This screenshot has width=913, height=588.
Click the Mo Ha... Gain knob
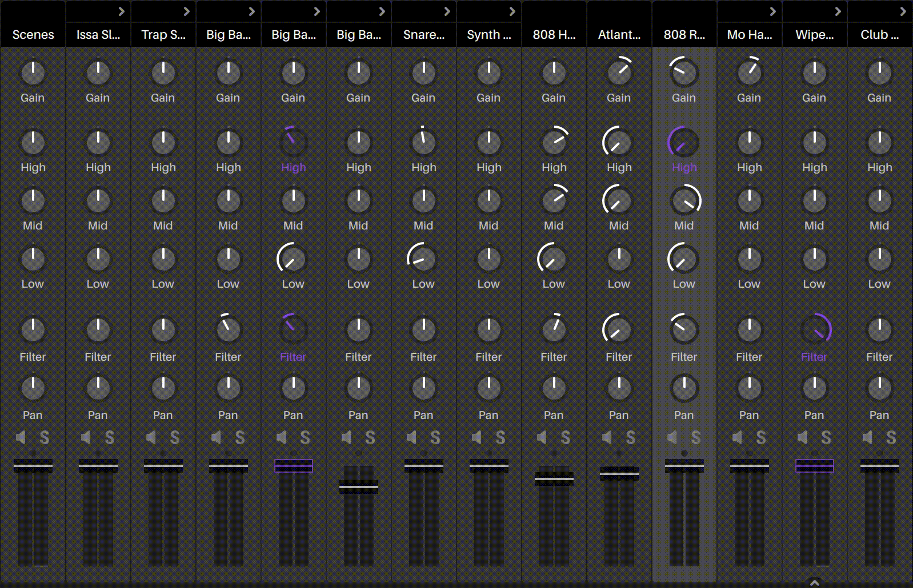coord(750,72)
